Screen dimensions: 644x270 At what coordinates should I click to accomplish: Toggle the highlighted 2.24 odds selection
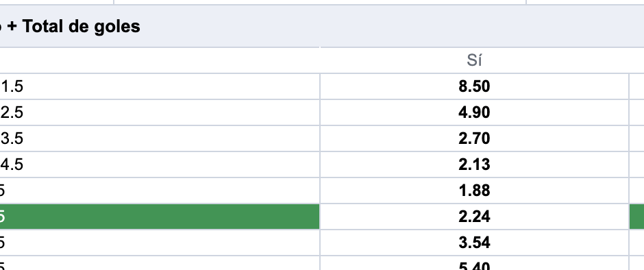(474, 216)
